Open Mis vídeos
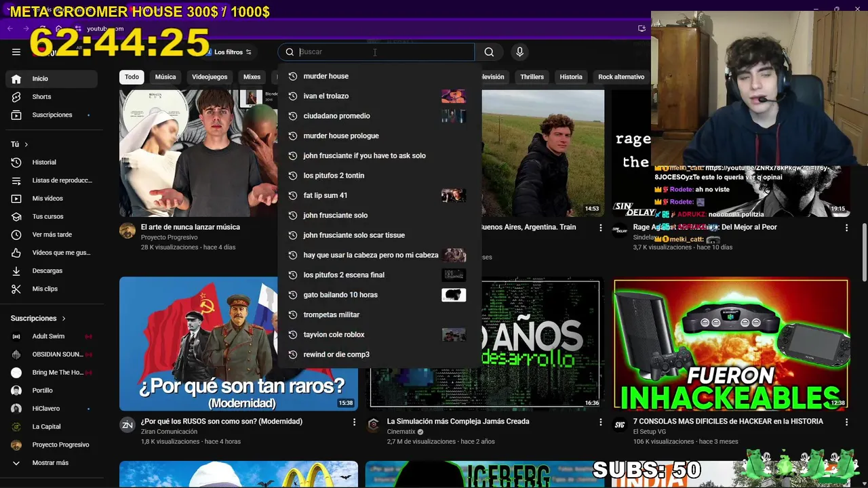 point(52,199)
